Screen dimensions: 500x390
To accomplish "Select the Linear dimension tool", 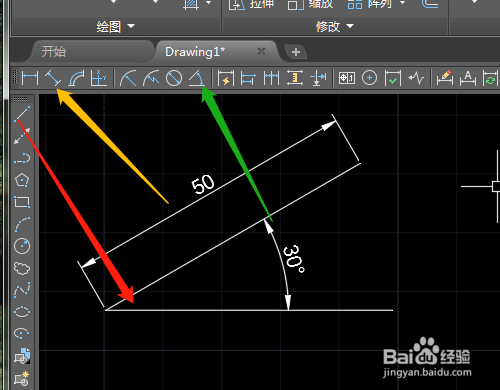I will click(30, 78).
